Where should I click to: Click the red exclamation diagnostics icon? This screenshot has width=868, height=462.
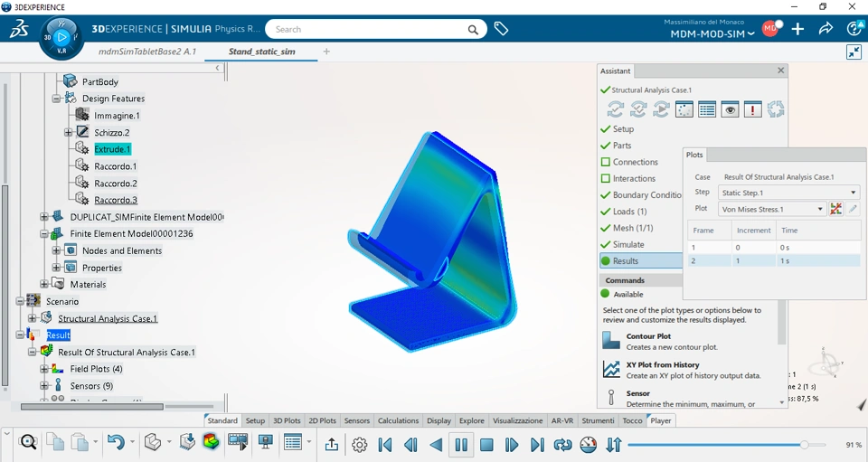(753, 109)
